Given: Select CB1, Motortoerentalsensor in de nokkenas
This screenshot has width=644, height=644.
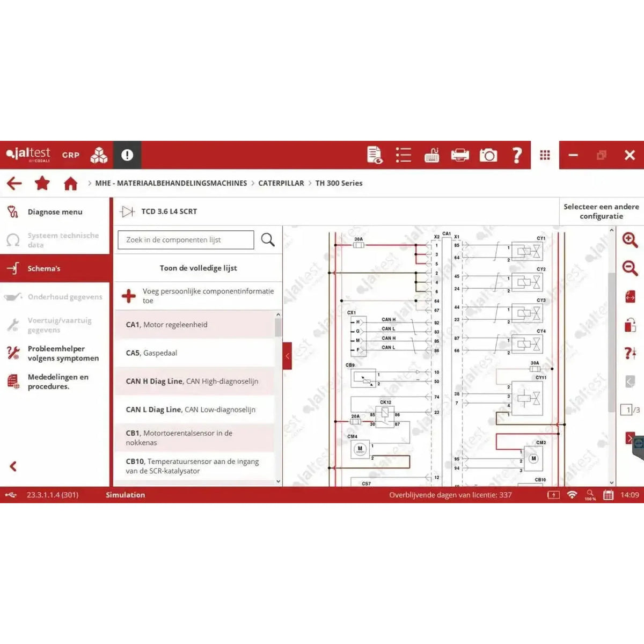Looking at the screenshot, I should [194, 438].
